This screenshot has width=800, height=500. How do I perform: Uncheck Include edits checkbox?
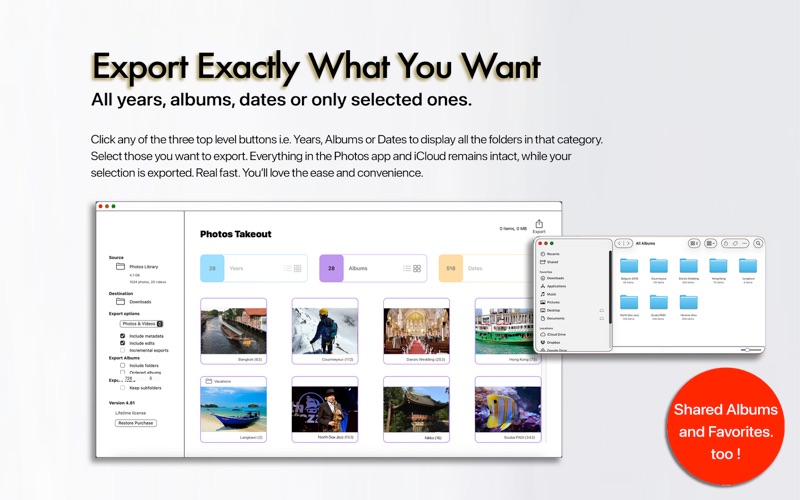coord(122,343)
